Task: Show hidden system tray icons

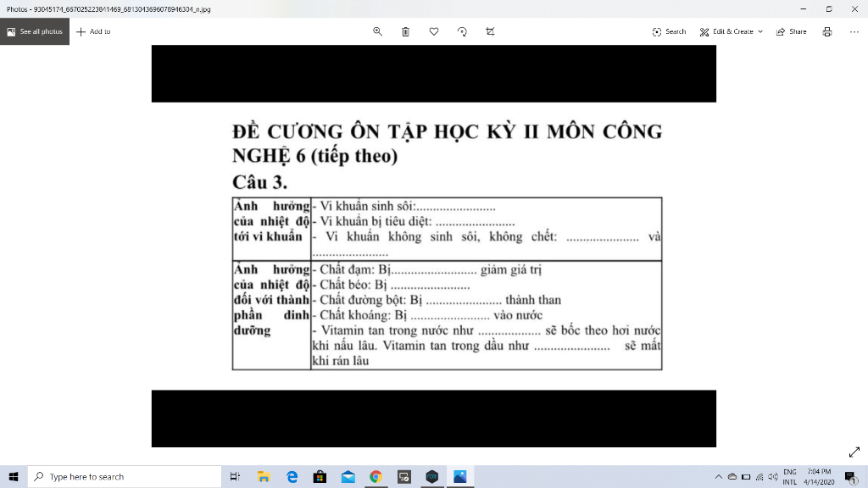Action: pyautogui.click(x=719, y=476)
